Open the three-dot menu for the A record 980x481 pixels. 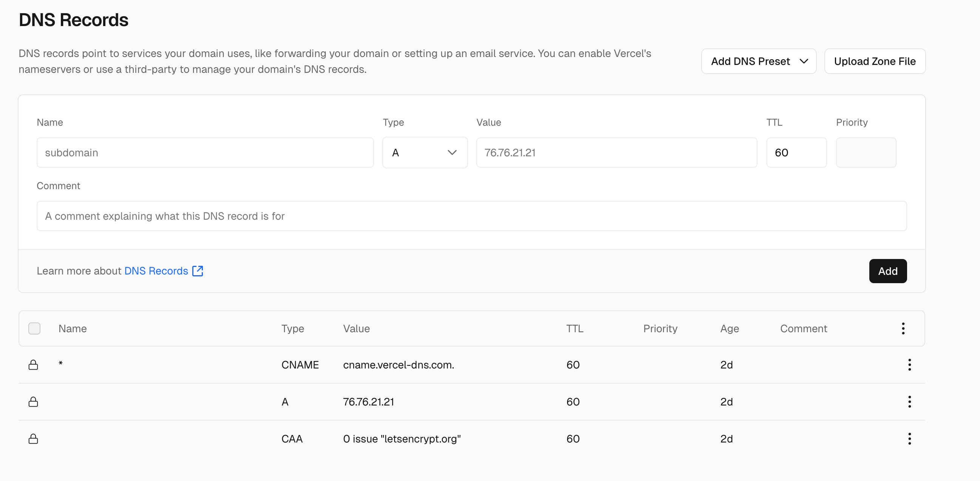tap(909, 402)
